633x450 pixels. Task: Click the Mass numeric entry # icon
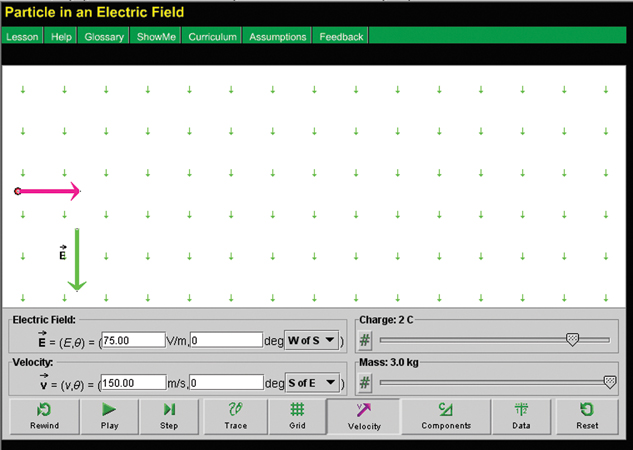coord(365,383)
